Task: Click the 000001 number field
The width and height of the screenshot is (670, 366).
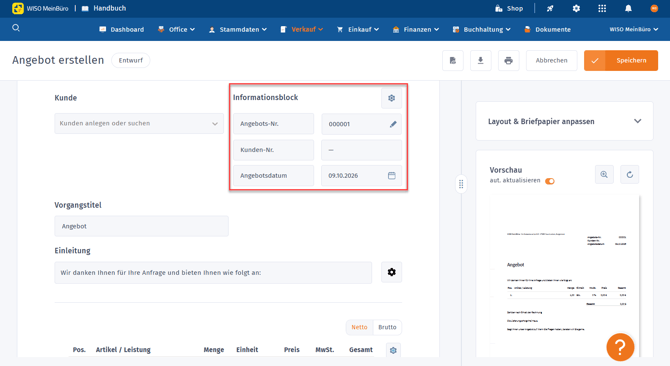Action: coord(361,124)
